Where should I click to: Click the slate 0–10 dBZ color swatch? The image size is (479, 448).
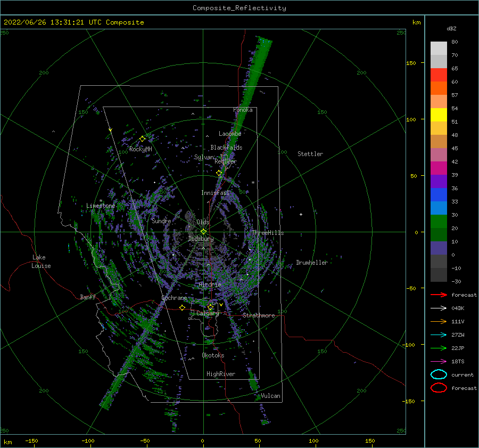[x=439, y=248]
